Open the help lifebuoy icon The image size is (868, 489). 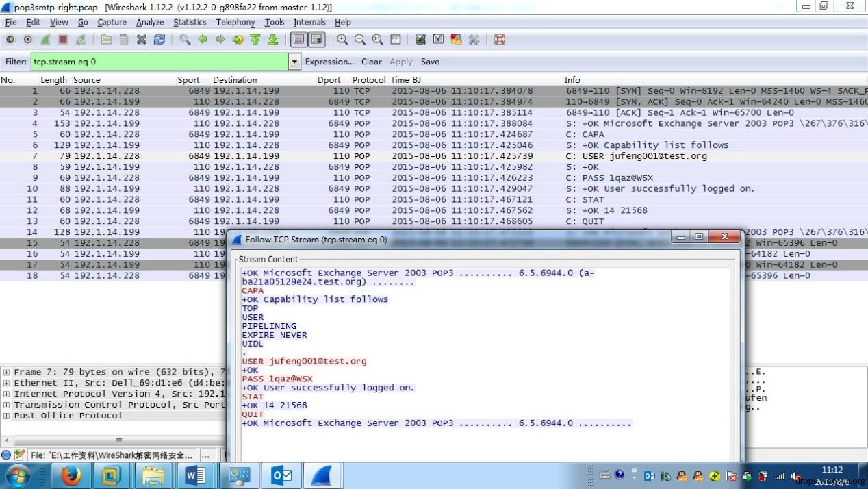(x=500, y=40)
